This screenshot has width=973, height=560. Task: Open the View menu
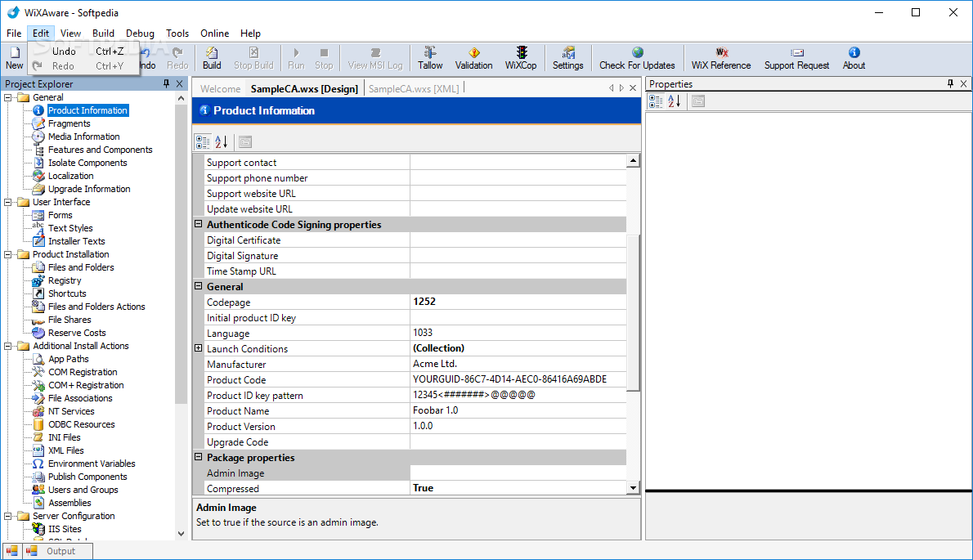click(71, 34)
